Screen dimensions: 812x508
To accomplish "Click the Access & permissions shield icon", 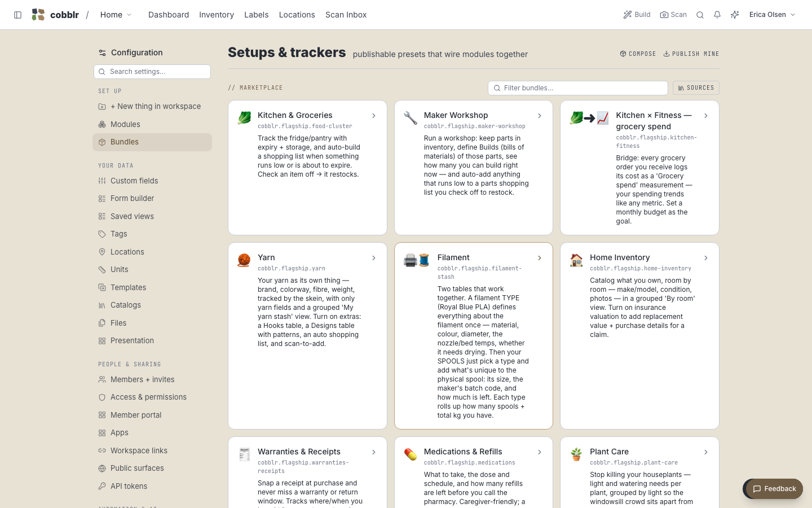I will (x=102, y=397).
